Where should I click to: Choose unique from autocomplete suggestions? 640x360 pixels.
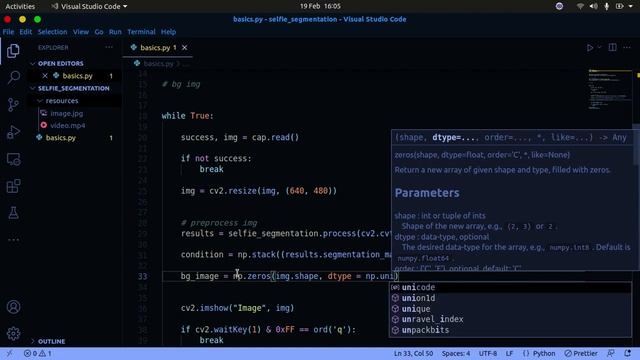[510, 309]
